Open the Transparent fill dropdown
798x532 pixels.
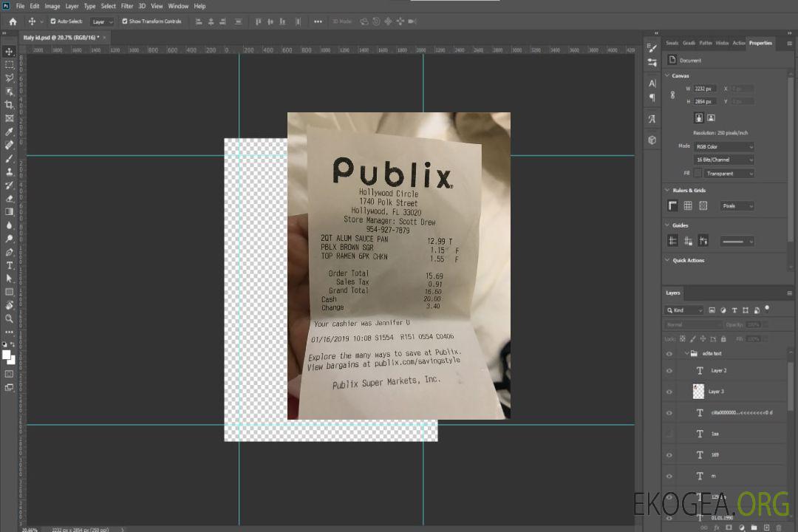click(729, 174)
